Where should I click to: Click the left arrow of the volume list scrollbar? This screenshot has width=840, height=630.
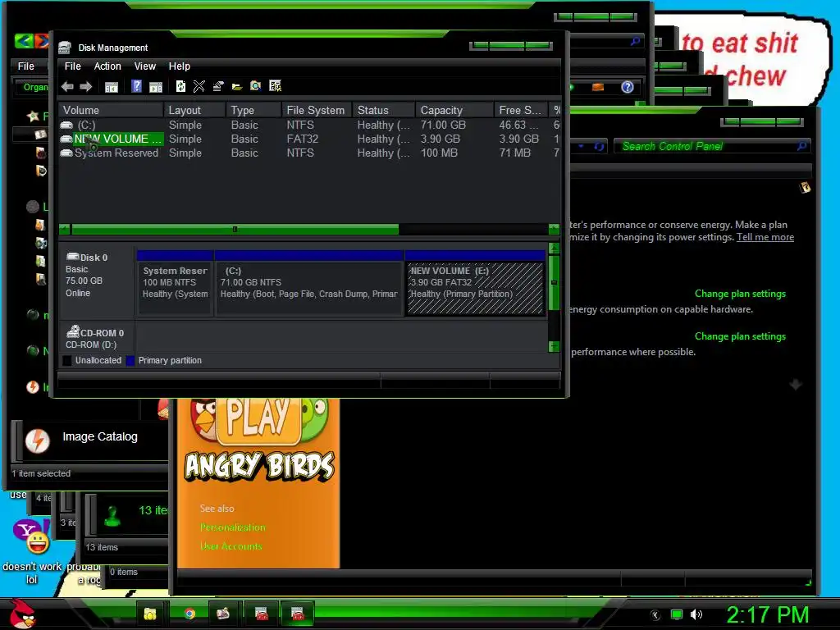(65, 230)
